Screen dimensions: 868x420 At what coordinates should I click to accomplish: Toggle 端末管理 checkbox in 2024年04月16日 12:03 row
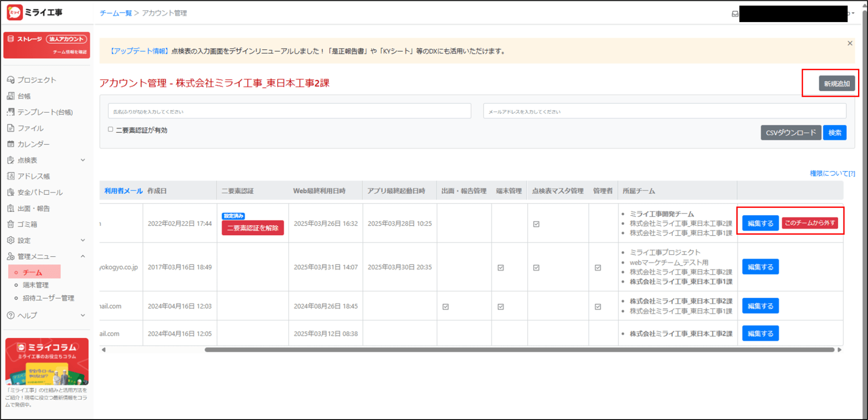tap(500, 307)
